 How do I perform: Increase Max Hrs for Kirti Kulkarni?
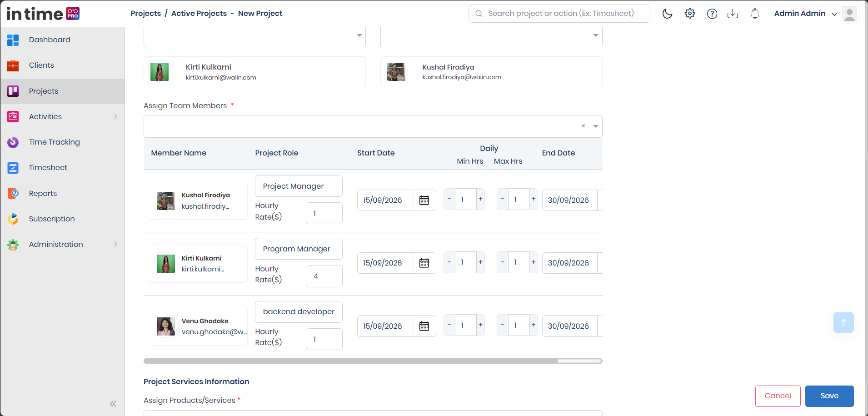(x=534, y=262)
